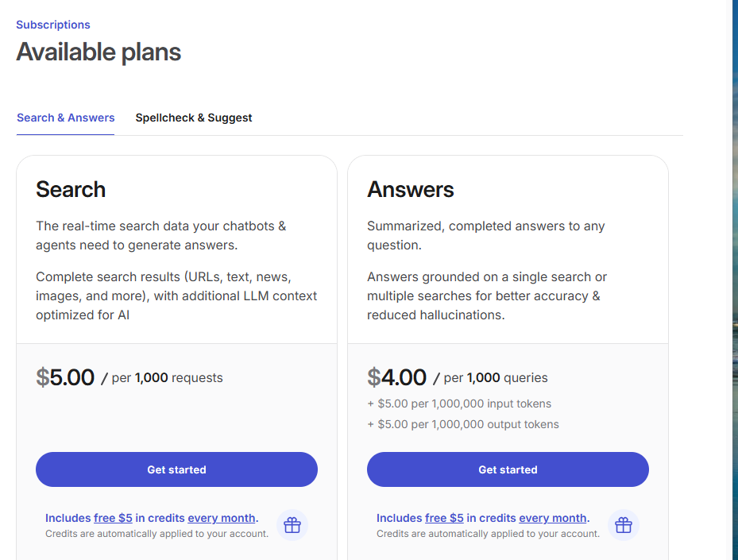Click the "optimized for AI" description text
The height and width of the screenshot is (560, 738).
(83, 315)
